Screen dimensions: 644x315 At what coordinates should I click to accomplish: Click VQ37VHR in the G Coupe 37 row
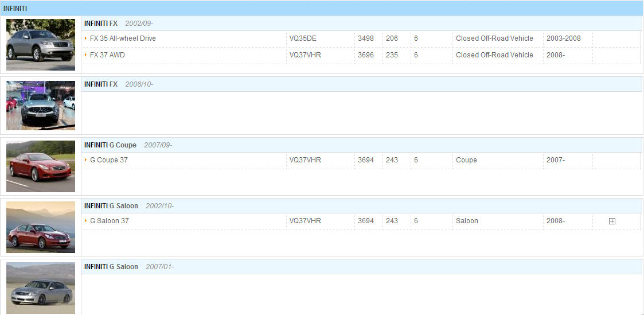click(x=305, y=160)
